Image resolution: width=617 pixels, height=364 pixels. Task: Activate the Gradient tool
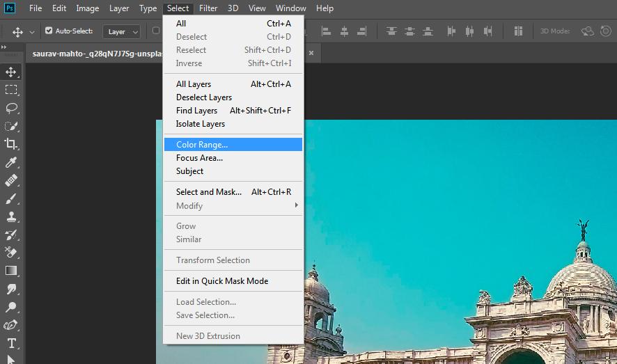[11, 271]
